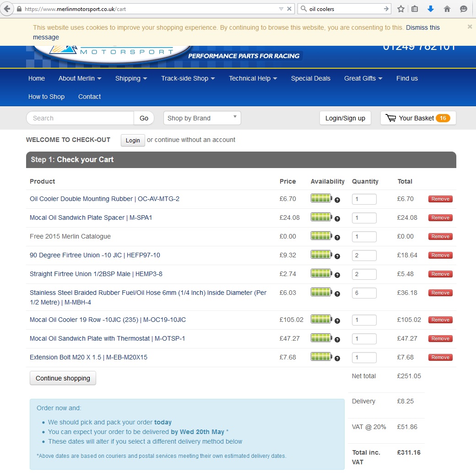Image resolution: width=476 pixels, height=473 pixels.
Task: Click the Delivery cost £8.25
Action: tap(405, 401)
